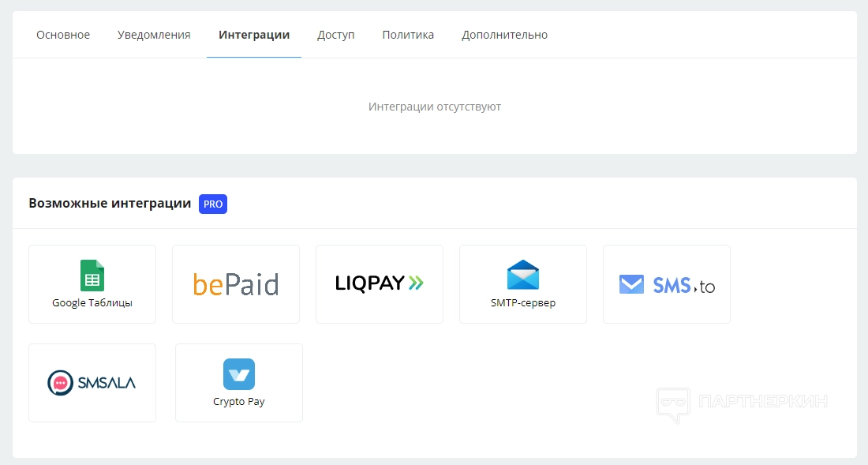Open the Google Таблицы spreadsheet icon

[92, 276]
